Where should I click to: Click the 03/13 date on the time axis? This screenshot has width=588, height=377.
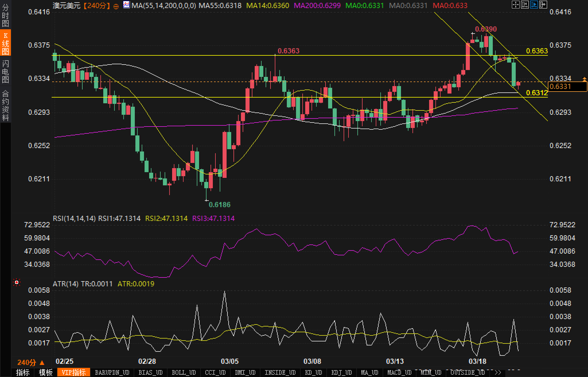(x=395, y=361)
